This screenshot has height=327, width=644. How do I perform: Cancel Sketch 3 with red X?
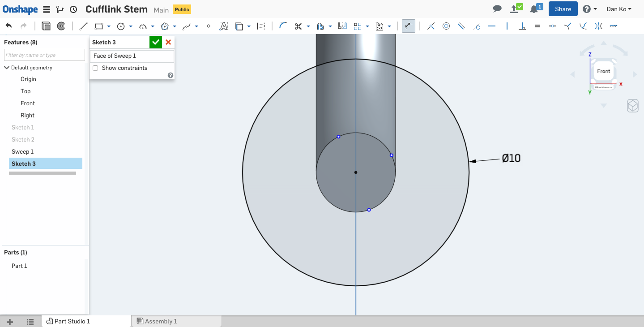(x=168, y=42)
